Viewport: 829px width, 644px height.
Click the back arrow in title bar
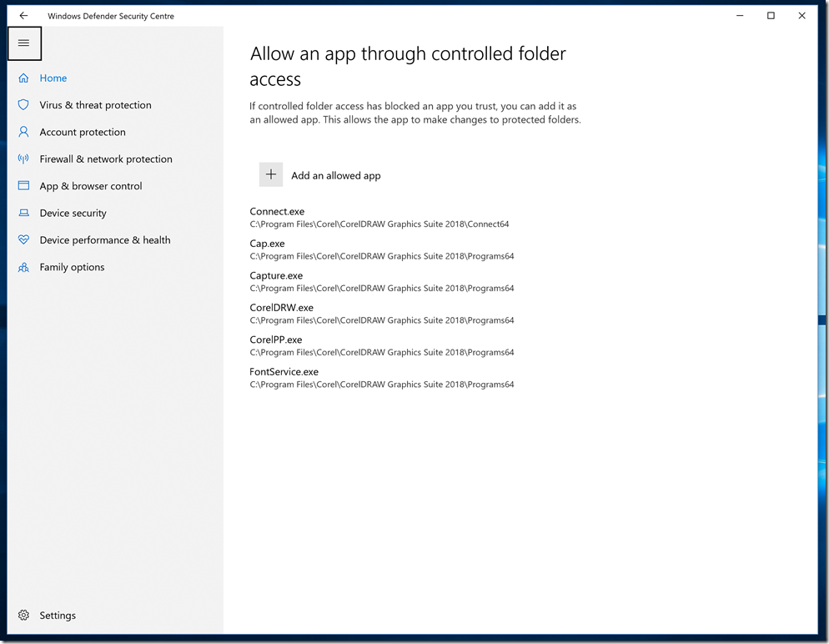tap(23, 16)
